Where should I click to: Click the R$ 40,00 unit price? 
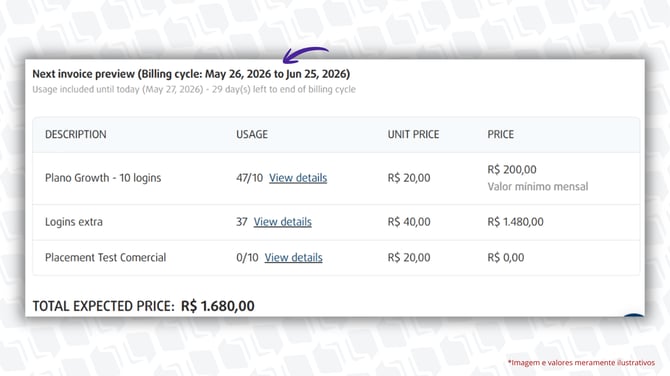[x=409, y=222]
